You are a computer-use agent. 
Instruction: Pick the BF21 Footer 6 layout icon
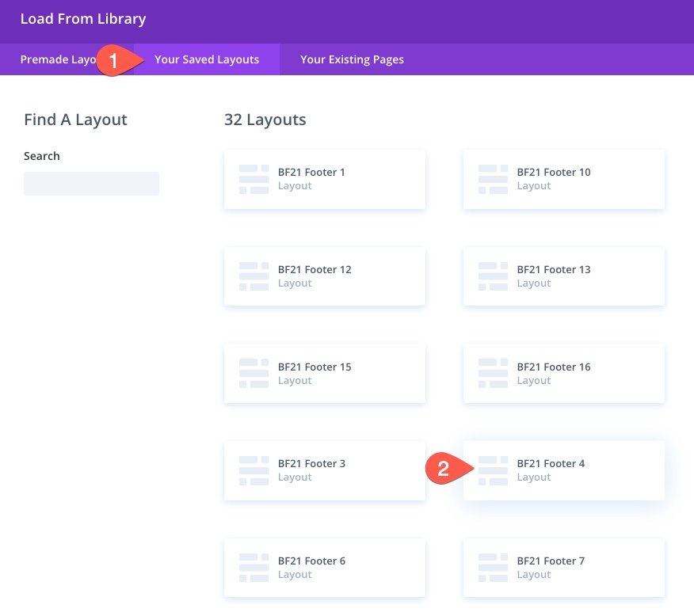coord(254,568)
